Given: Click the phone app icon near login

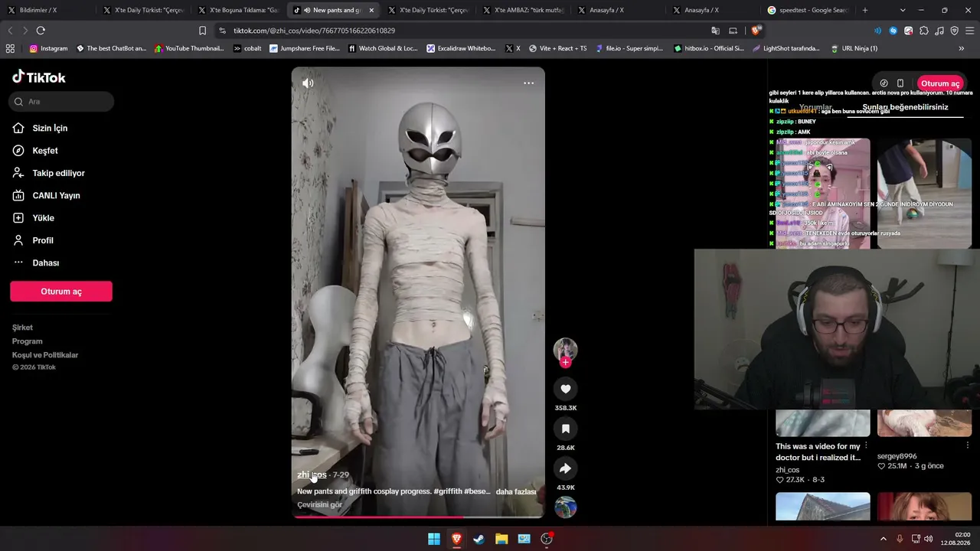Looking at the screenshot, I should pyautogui.click(x=900, y=83).
